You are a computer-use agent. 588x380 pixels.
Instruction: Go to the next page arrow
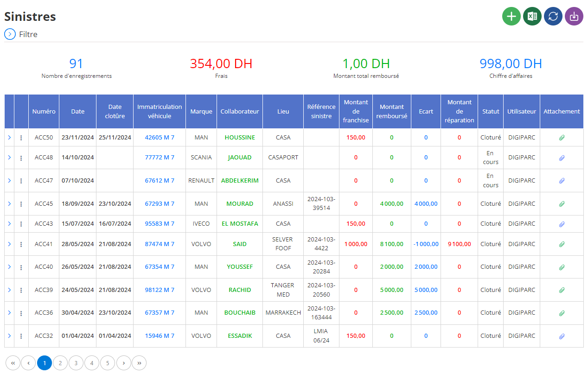click(123, 363)
